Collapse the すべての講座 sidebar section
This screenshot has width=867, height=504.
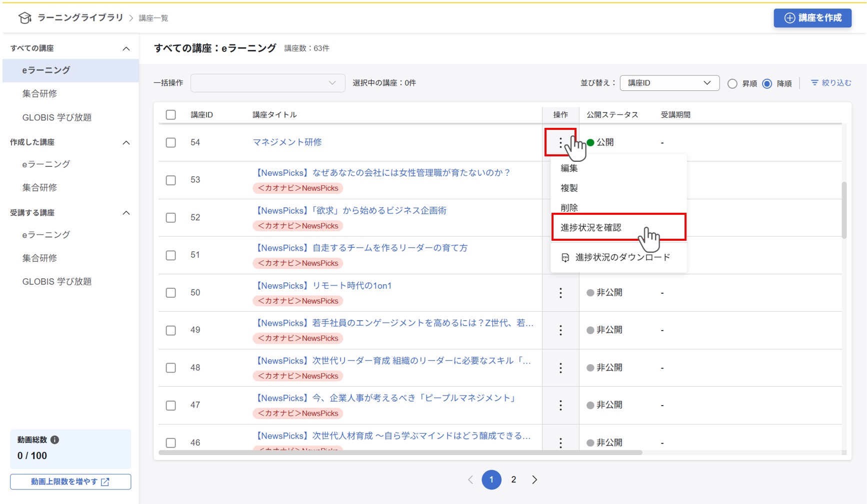tap(126, 48)
